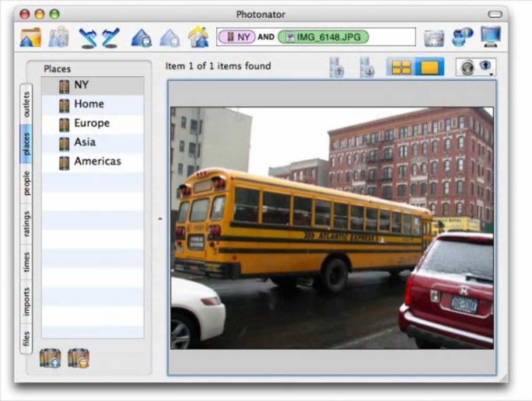Click the icon next to Asia in the list
532x401 pixels.
(64, 144)
